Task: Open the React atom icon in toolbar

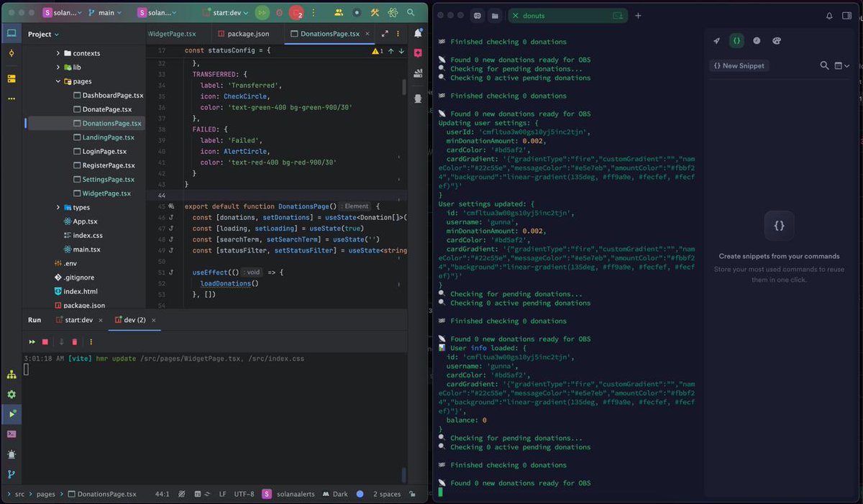Action: [393, 13]
